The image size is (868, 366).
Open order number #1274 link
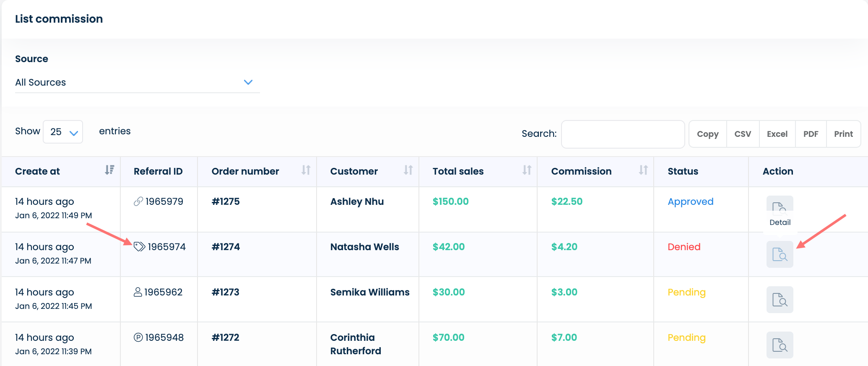(226, 247)
